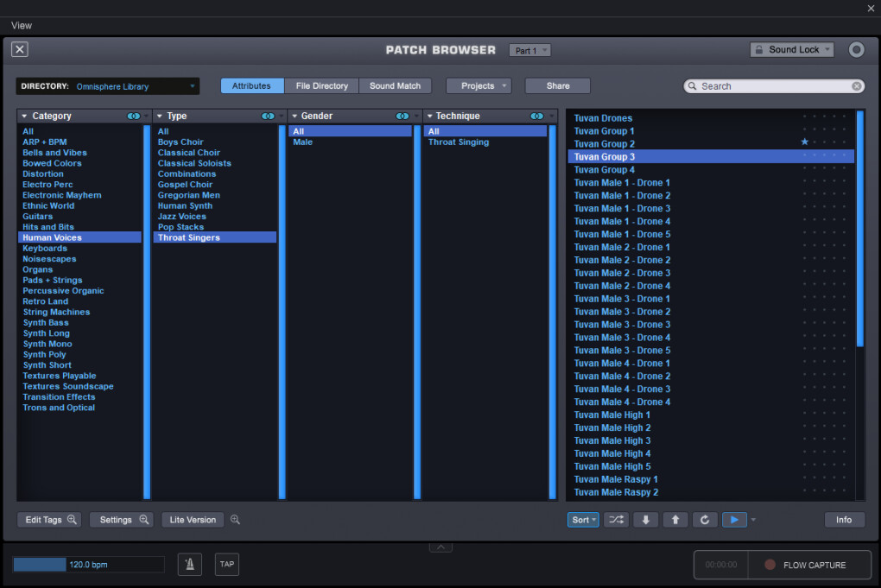Expand the panel with the bottom chevron

440,547
